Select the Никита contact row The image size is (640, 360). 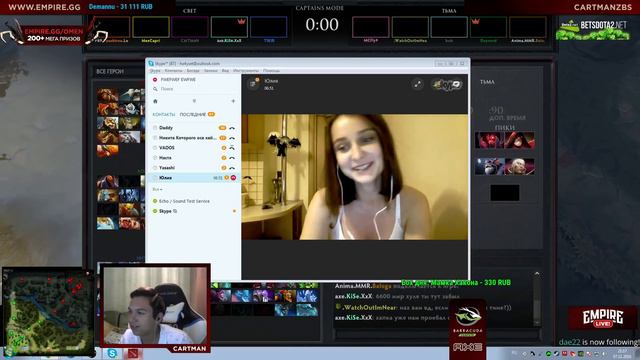point(193,138)
